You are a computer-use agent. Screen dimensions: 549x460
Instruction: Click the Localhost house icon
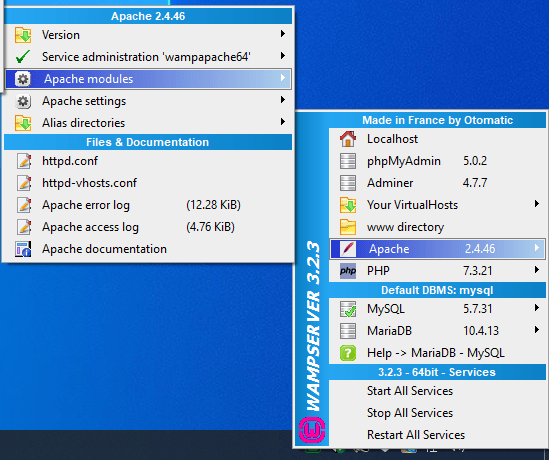coord(348,139)
